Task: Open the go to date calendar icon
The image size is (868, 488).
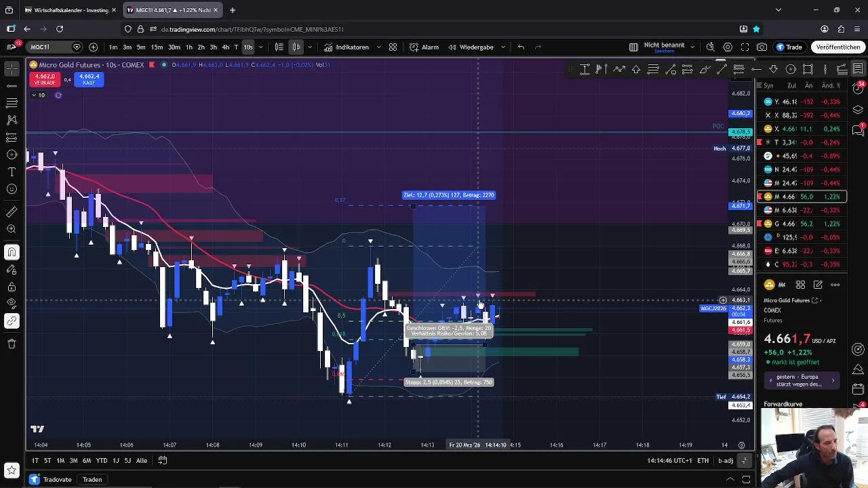Action: [x=163, y=460]
